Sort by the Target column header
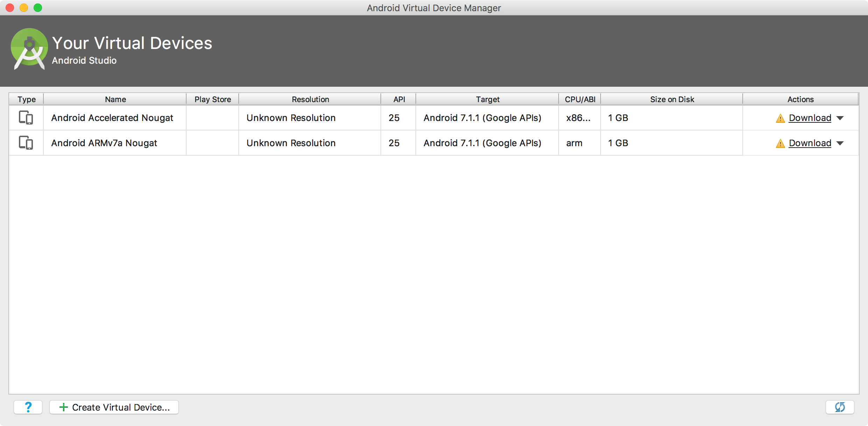Screen dimensions: 868x426 (487, 99)
